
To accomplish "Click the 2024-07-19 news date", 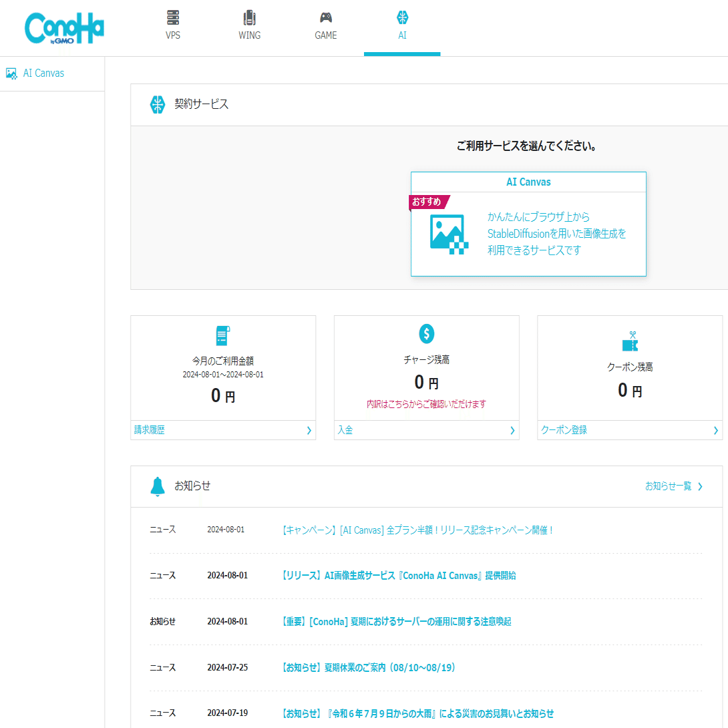I will coord(228,713).
